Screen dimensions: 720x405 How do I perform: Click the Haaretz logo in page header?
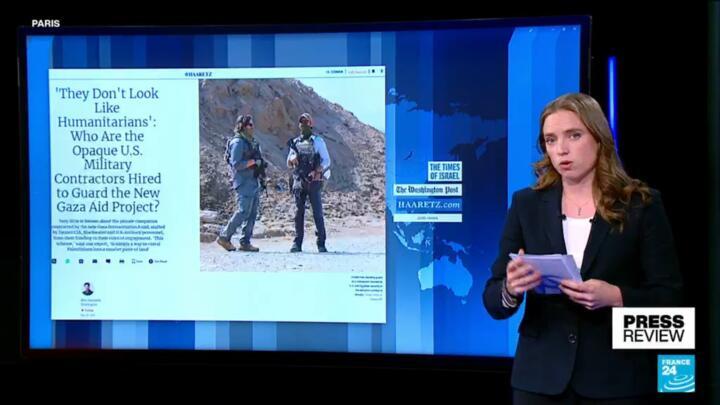click(198, 74)
